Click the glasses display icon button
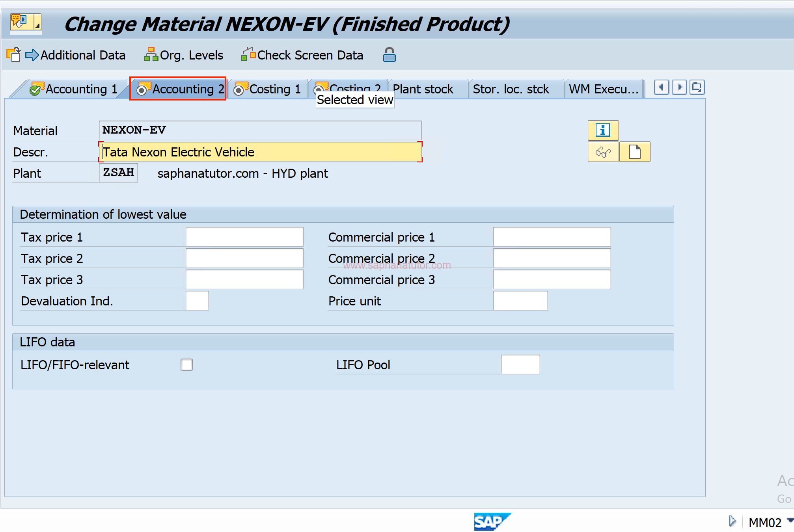This screenshot has width=794, height=532. click(x=603, y=152)
